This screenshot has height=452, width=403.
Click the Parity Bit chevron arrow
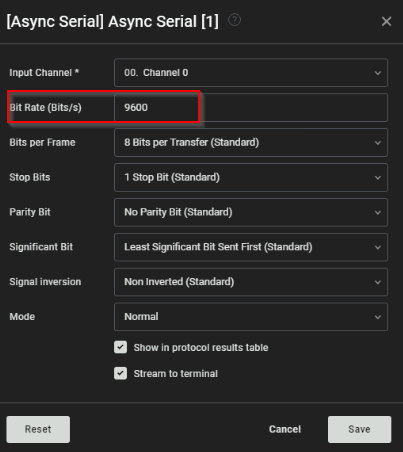tap(378, 212)
